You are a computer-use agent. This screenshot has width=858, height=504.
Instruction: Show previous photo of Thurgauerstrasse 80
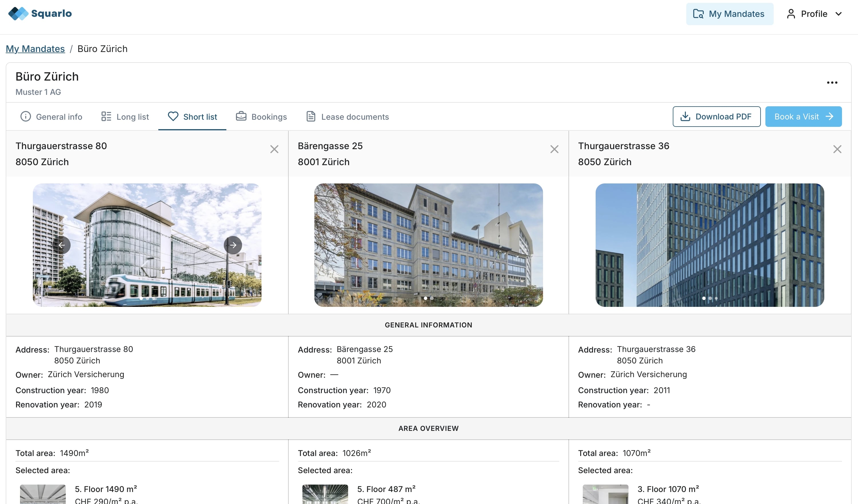point(62,245)
